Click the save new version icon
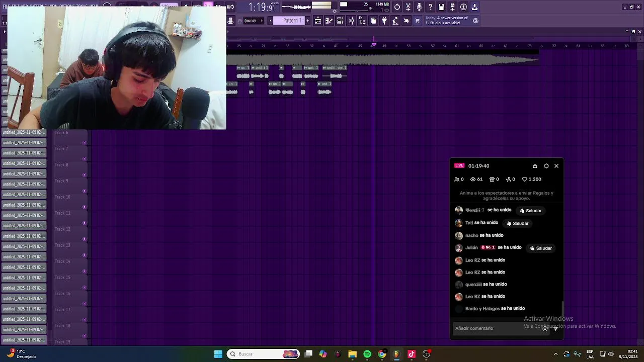 (x=452, y=7)
